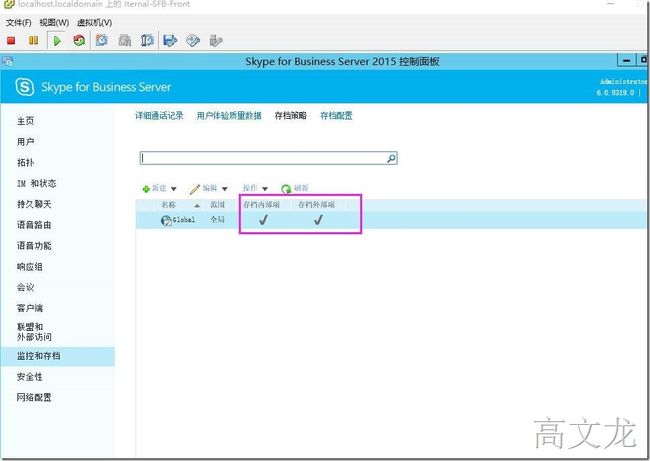This screenshot has width=650, height=461.
Task: Open IM 和状态 in sidebar
Action: 36,183
